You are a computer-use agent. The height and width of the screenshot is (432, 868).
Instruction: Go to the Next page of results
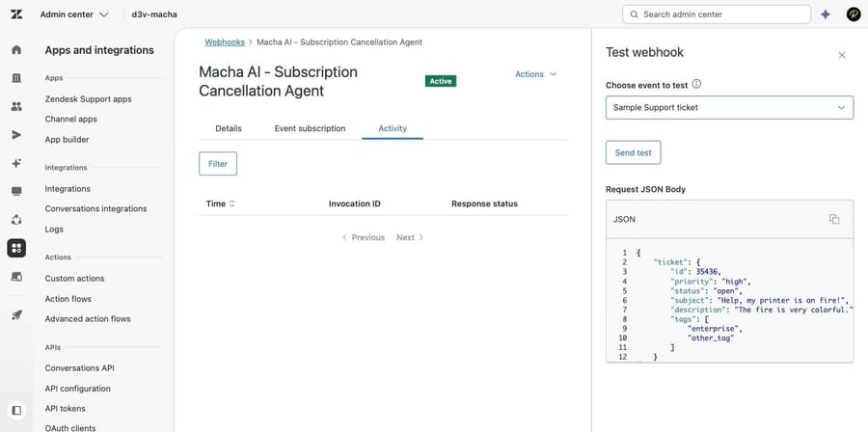pos(410,237)
